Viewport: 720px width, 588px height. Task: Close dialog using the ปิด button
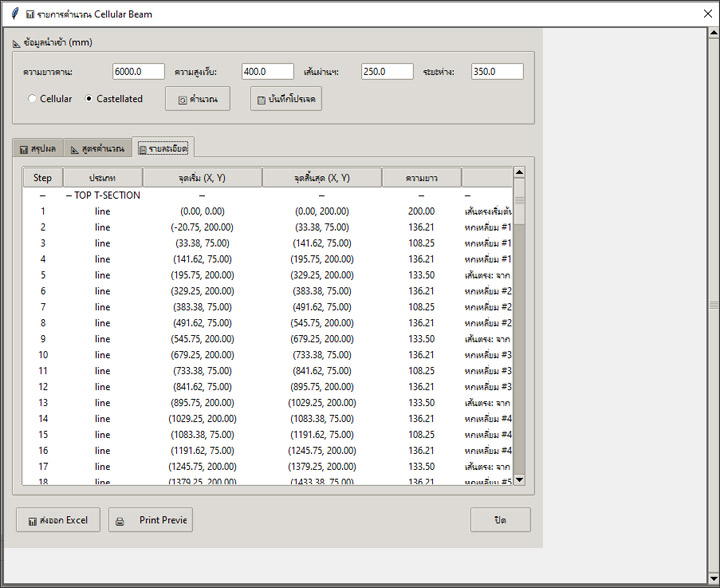[500, 520]
